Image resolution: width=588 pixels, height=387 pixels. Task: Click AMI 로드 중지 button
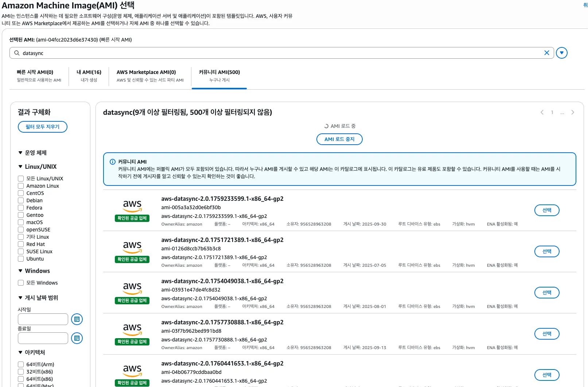click(339, 139)
